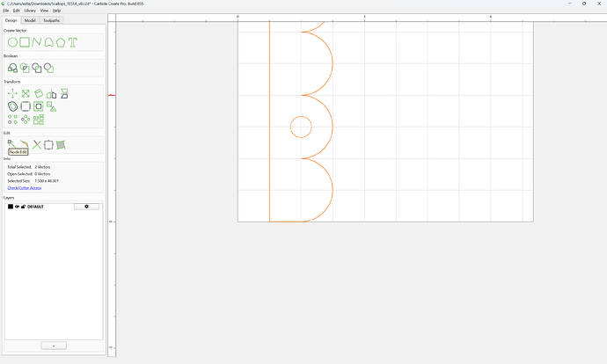607x364 pixels.
Task: Open the Nesting layout tool
Action: (39, 120)
